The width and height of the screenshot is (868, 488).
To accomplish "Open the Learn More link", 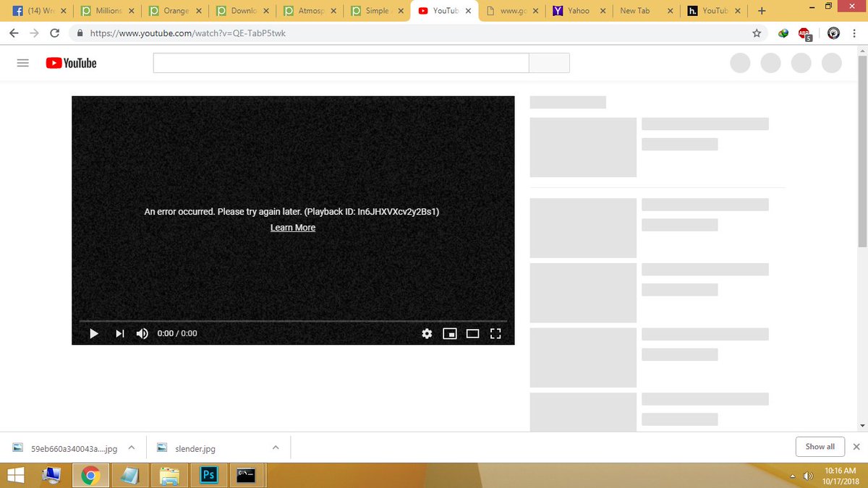I will tap(293, 228).
